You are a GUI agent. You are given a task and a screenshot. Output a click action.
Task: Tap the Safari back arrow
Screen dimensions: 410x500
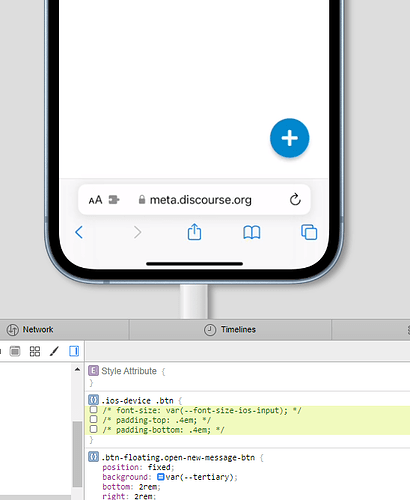click(x=79, y=232)
